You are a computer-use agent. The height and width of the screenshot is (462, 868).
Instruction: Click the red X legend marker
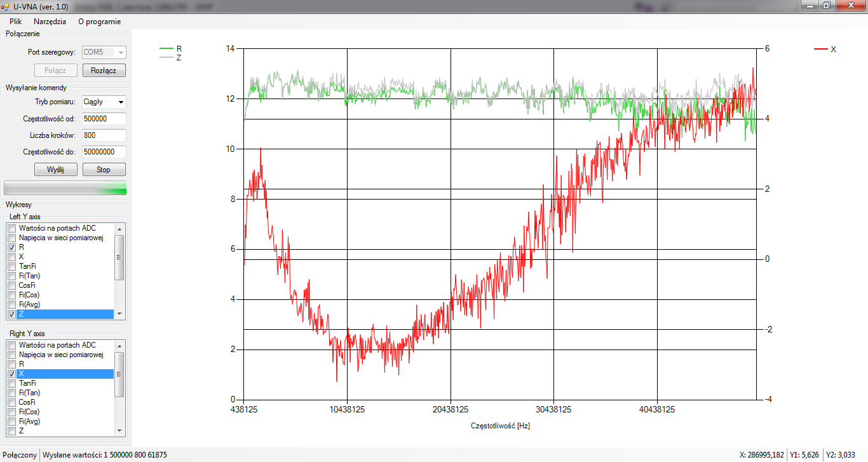[820, 49]
